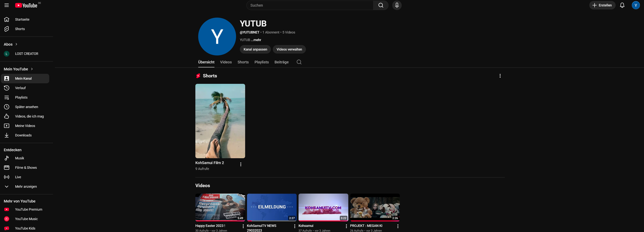This screenshot has width=644, height=232.
Task: Play the teddy bear video thumbnail
Action: click(x=375, y=207)
